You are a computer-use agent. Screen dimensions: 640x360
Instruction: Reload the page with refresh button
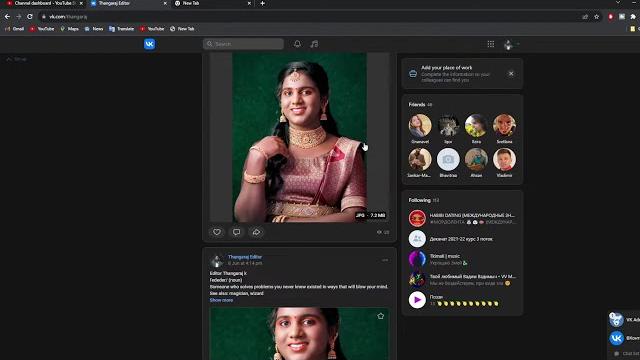30,17
